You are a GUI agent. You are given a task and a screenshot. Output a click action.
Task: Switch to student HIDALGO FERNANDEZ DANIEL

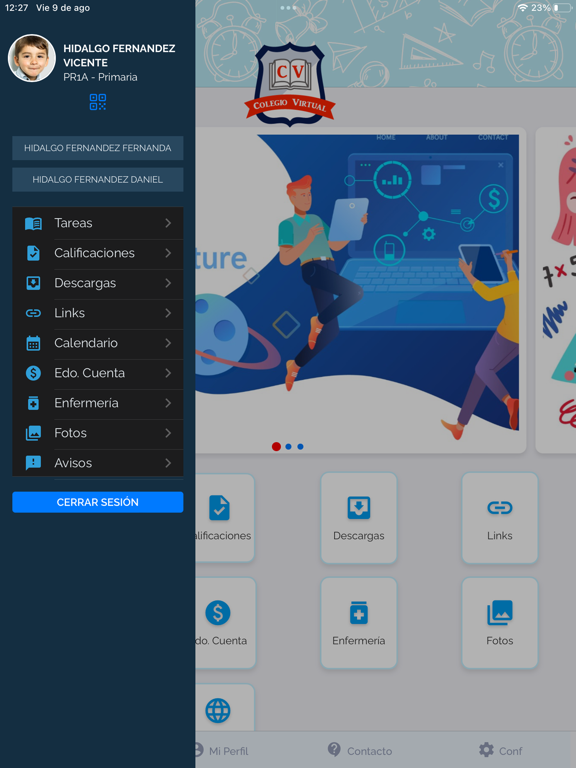tap(98, 180)
